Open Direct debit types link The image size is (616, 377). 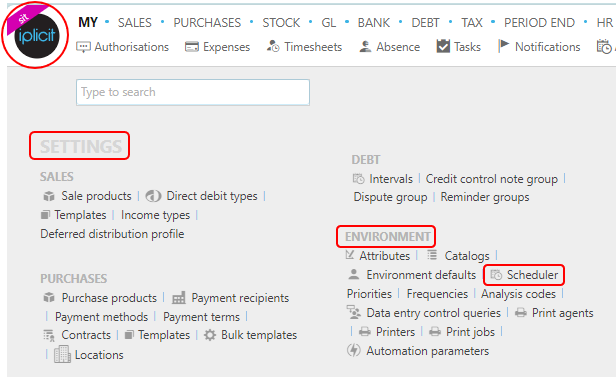tap(212, 196)
